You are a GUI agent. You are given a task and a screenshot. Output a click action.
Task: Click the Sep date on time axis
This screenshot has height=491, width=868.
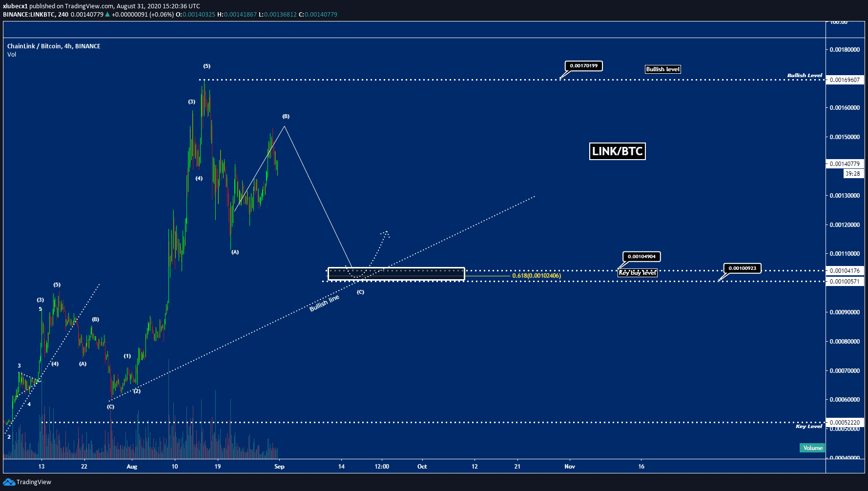(x=279, y=467)
